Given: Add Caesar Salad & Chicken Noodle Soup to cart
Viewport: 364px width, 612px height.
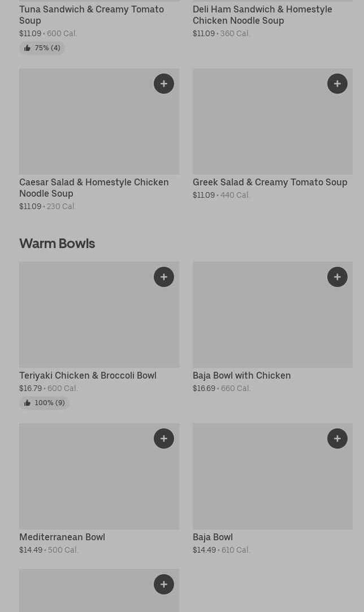Looking at the screenshot, I should pos(164,84).
